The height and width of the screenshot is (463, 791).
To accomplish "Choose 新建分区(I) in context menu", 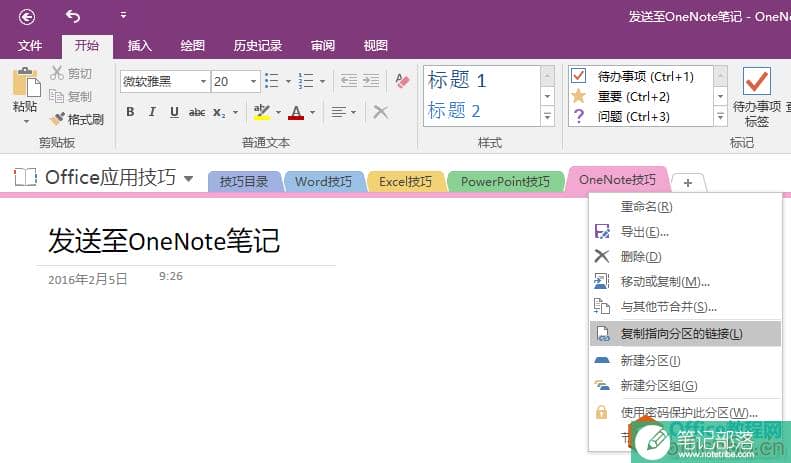I will pyautogui.click(x=685, y=360).
